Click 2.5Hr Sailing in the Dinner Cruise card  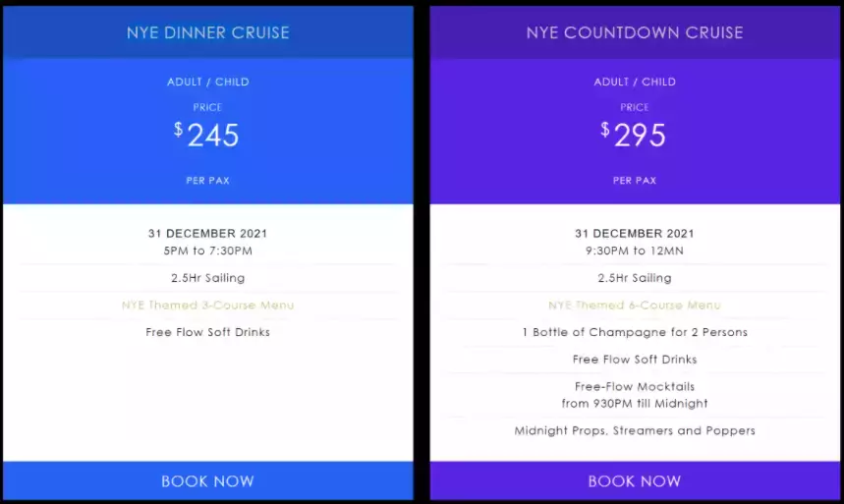[207, 278]
